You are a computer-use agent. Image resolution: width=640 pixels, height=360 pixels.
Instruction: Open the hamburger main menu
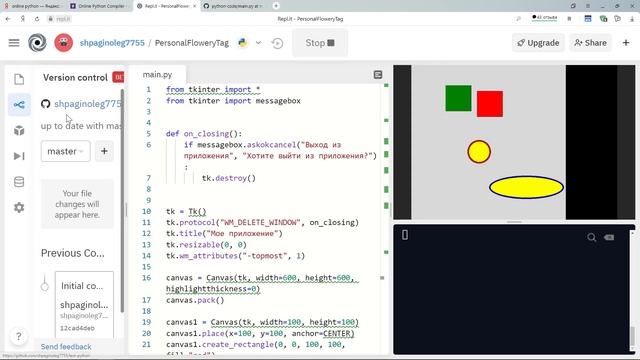coord(14,43)
